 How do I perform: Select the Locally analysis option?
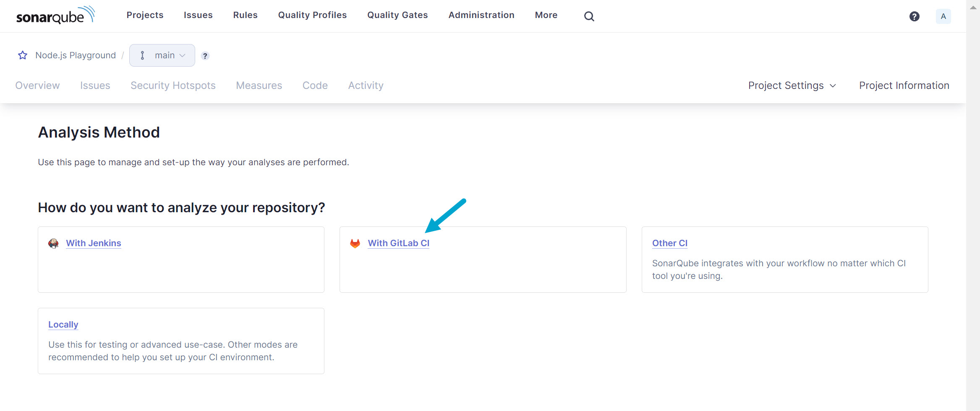[x=63, y=325]
